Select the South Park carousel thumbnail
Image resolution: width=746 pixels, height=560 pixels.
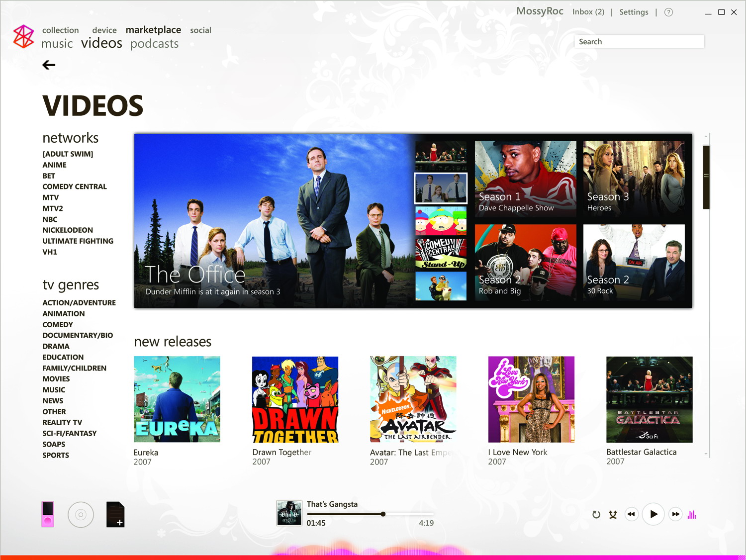pos(441,221)
